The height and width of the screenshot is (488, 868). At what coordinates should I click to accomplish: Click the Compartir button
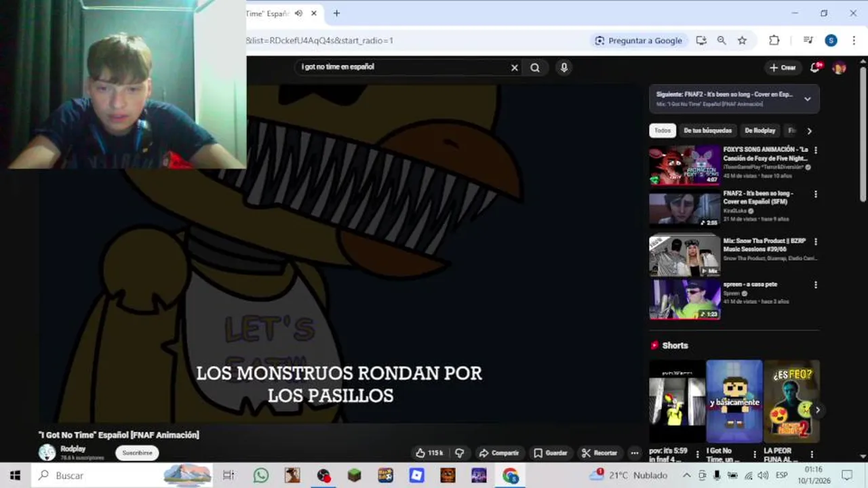(x=498, y=453)
